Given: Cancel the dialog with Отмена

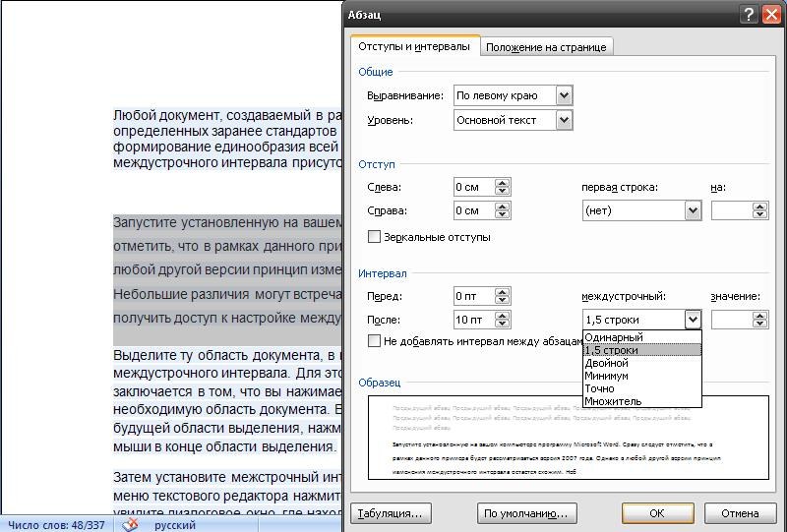Looking at the screenshot, I should pos(741,513).
